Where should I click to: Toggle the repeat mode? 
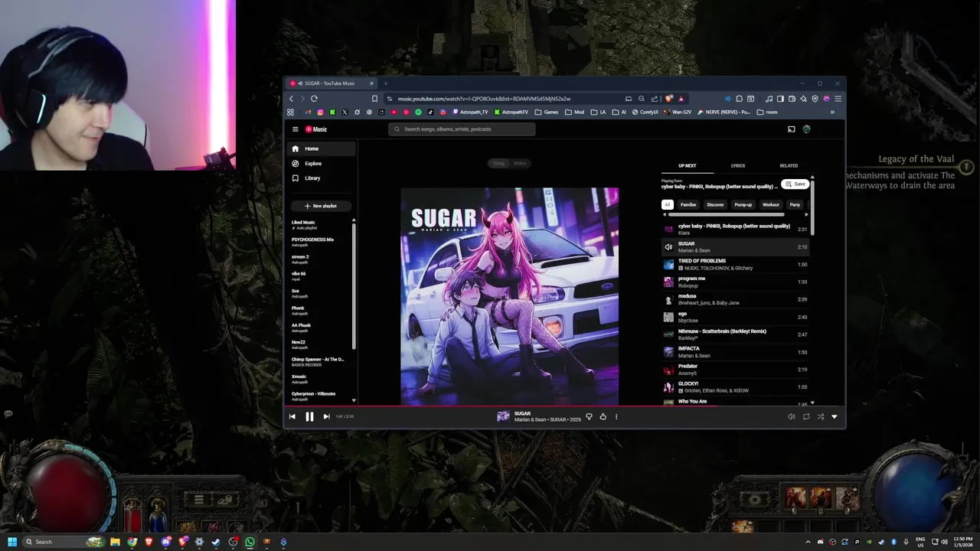[x=806, y=416]
